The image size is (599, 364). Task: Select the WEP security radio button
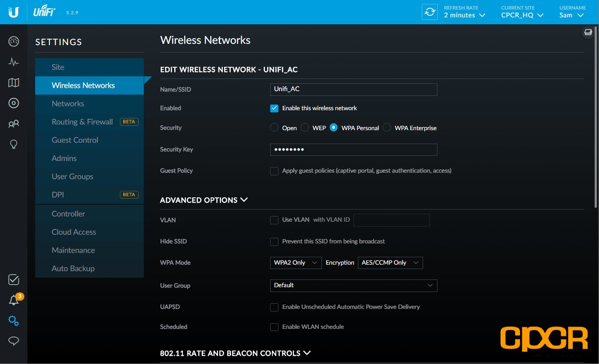[304, 128]
